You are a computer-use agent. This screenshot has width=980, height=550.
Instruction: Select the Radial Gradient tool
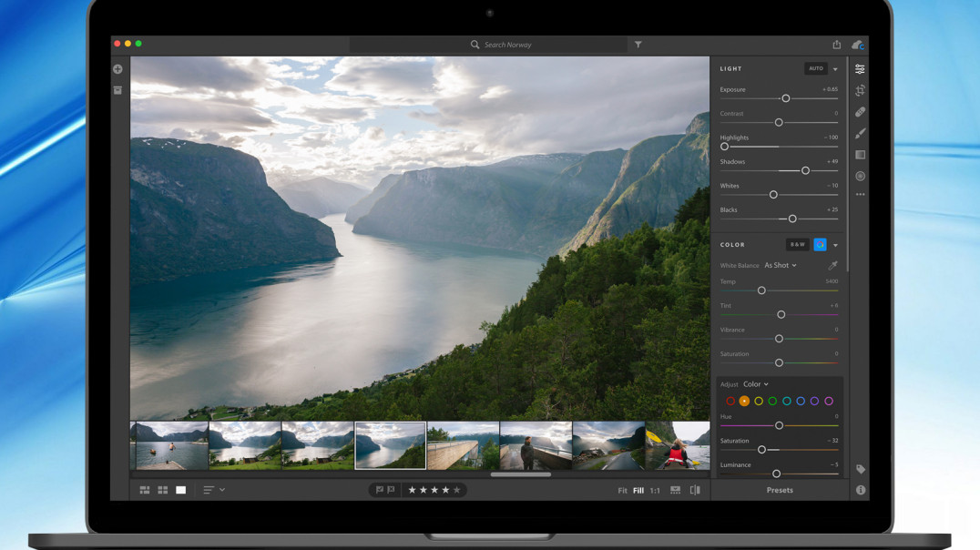pyautogui.click(x=860, y=177)
